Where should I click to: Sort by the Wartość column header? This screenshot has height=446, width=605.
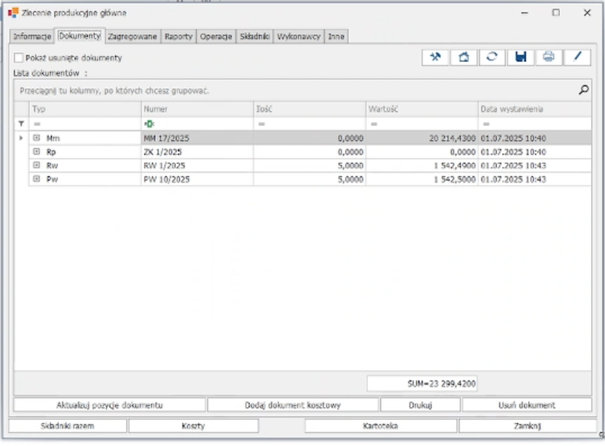[x=422, y=109]
